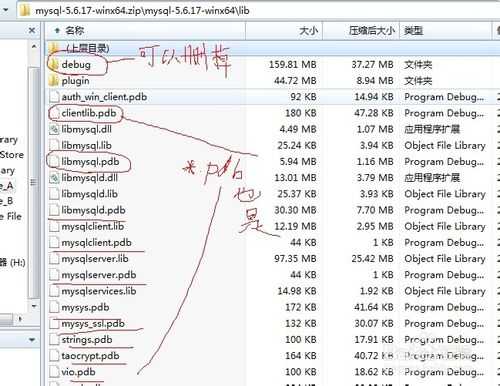Select the vio.pdb file icon

54,372
